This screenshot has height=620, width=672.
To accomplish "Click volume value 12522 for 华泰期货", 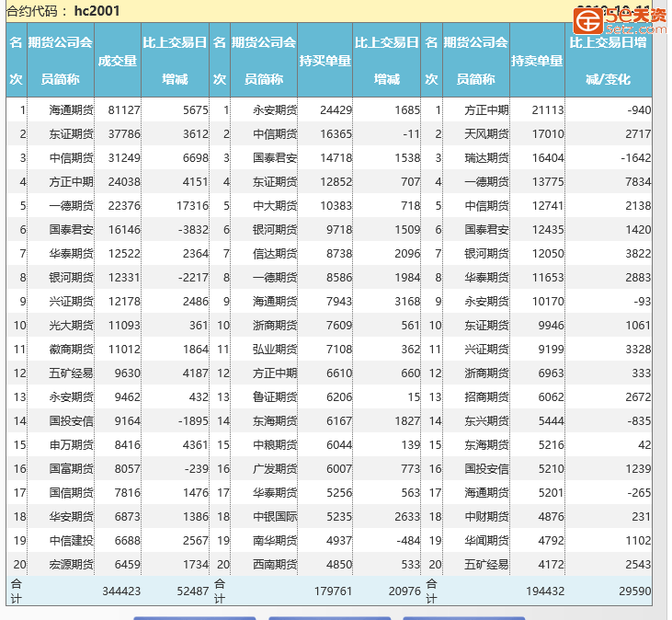I will 124,254.
